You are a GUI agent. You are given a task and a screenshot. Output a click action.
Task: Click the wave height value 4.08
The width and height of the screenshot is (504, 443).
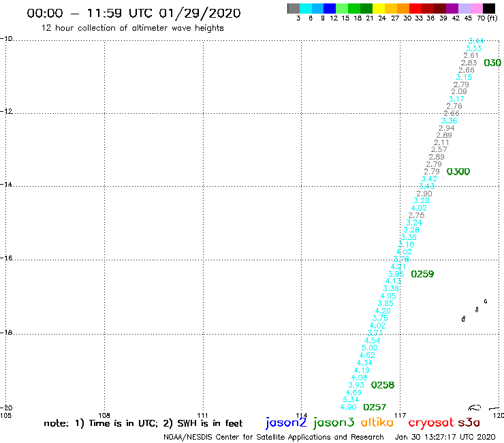pos(359,378)
